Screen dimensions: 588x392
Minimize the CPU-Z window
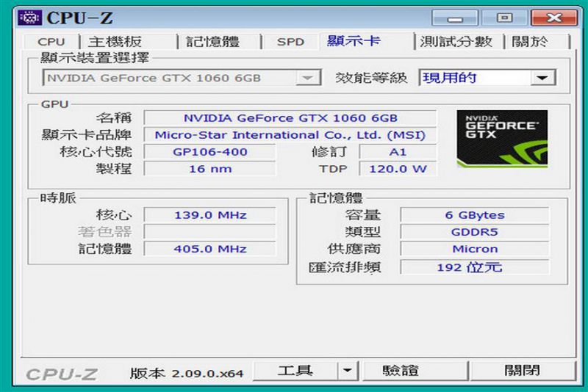click(x=455, y=18)
